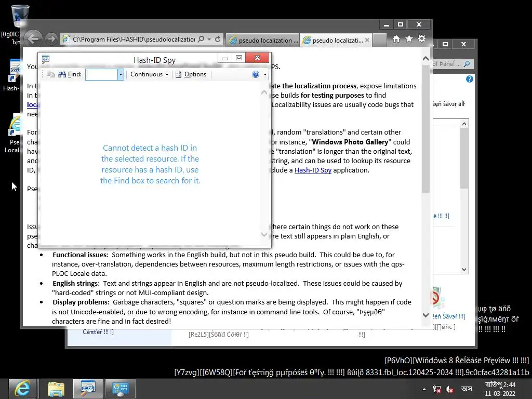The image size is (532, 399).
Task: Open Options in Hash-ID Spy toolbar
Action: [x=191, y=74]
